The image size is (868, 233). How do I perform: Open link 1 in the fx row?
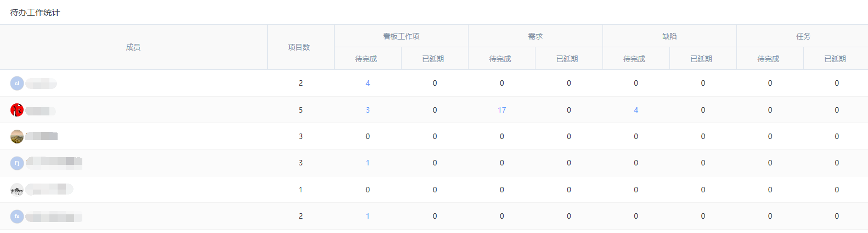tap(368, 217)
